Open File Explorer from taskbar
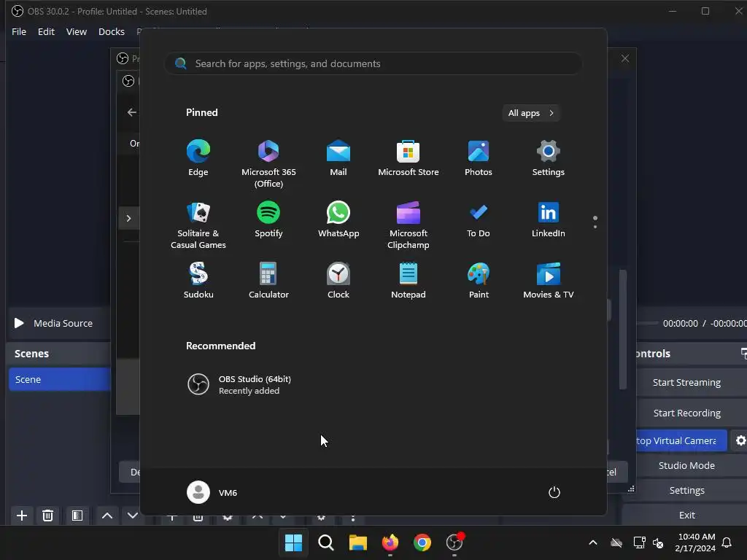The height and width of the screenshot is (560, 747). [357, 542]
